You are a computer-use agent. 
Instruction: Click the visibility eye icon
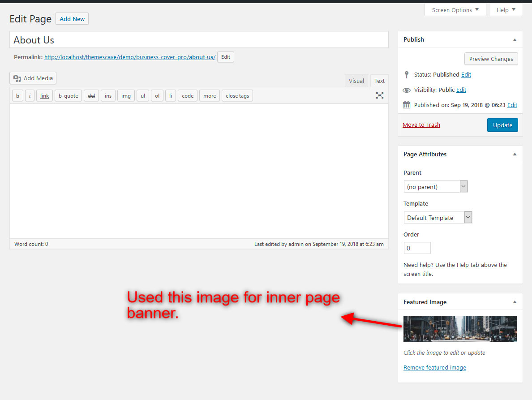coord(407,90)
